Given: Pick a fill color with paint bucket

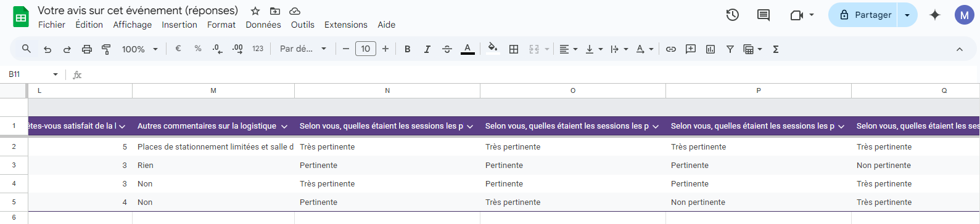Looking at the screenshot, I should 492,49.
